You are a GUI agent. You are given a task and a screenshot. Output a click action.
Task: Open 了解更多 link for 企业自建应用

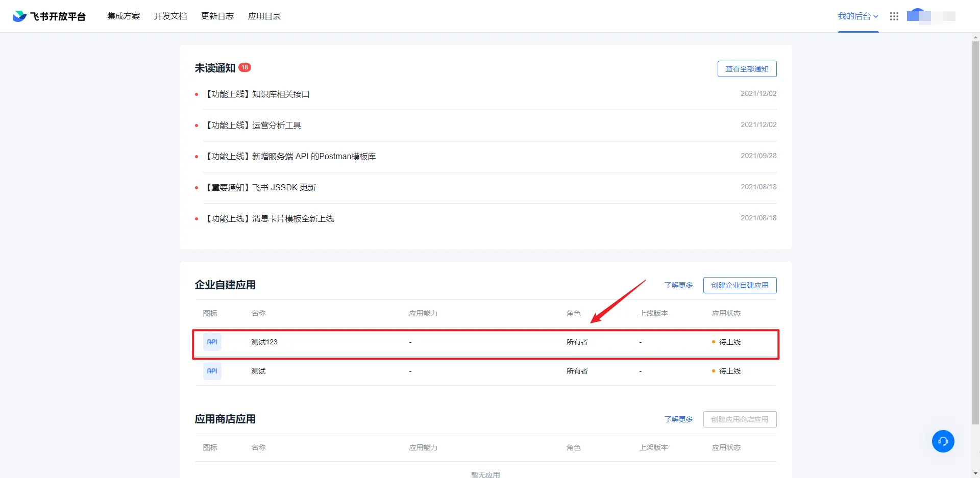(678, 285)
